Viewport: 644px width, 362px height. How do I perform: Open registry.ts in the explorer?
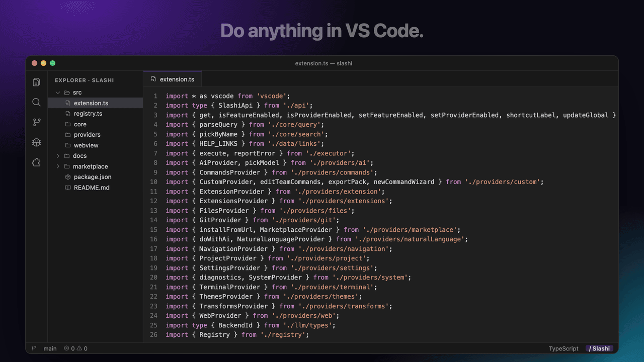click(96, 114)
